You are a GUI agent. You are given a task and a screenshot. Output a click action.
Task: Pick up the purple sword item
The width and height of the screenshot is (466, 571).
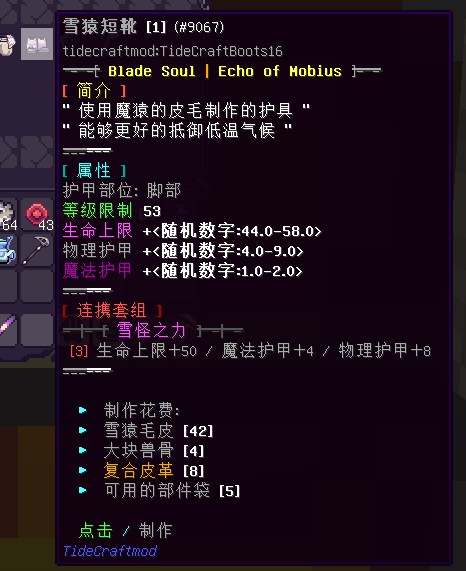click(x=8, y=326)
